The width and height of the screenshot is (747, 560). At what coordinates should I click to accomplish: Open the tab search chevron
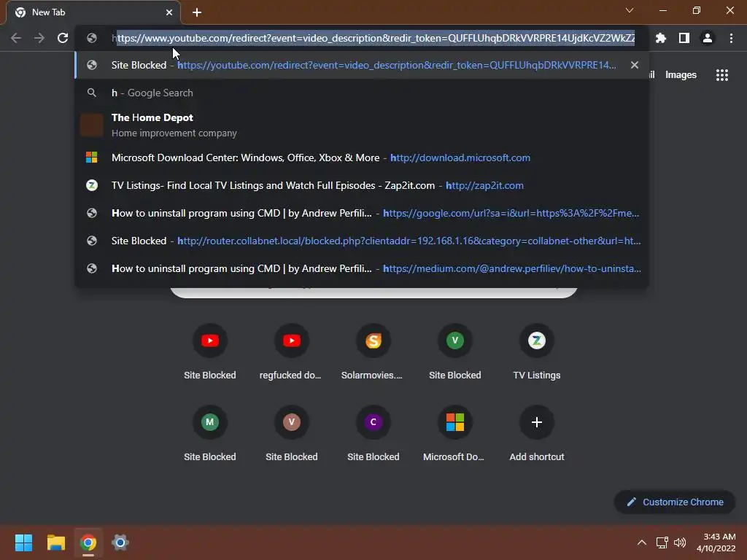tap(630, 10)
